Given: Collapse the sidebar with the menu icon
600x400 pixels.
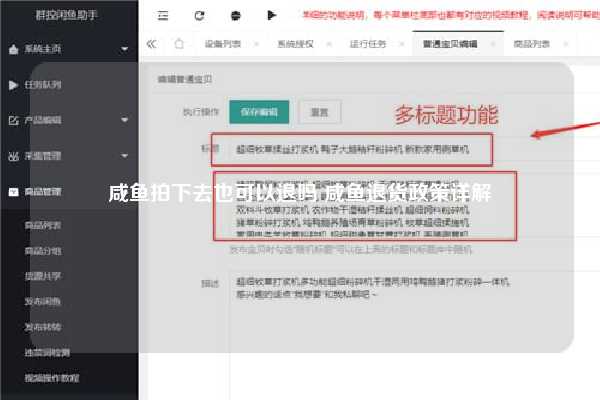Looking at the screenshot, I should point(163,15).
